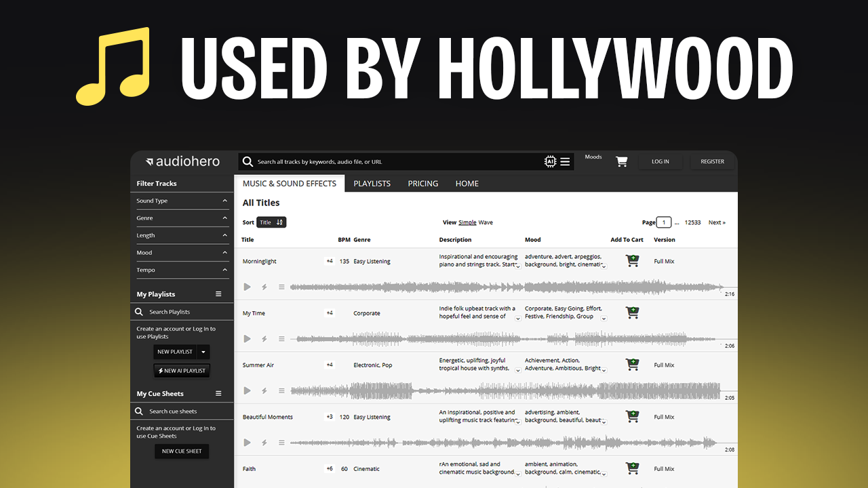This screenshot has height=488, width=868.
Task: Switch to Wave view
Action: pyautogui.click(x=486, y=222)
